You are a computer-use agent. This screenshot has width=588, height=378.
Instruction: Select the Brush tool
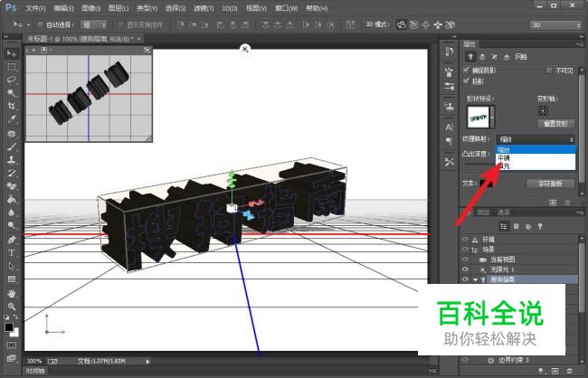click(11, 146)
